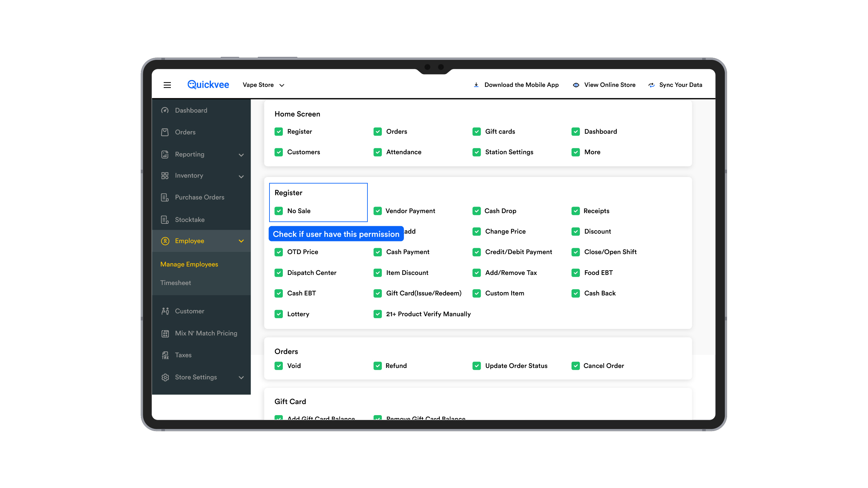Toggle the Food EBT checkbox
Image resolution: width=868 pixels, height=488 pixels.
(575, 273)
